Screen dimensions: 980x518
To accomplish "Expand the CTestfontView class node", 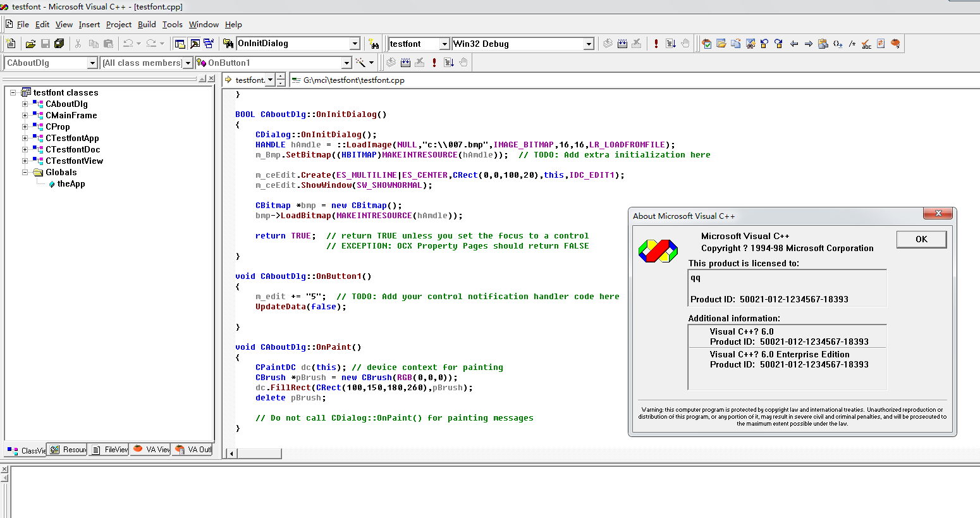I will (25, 161).
